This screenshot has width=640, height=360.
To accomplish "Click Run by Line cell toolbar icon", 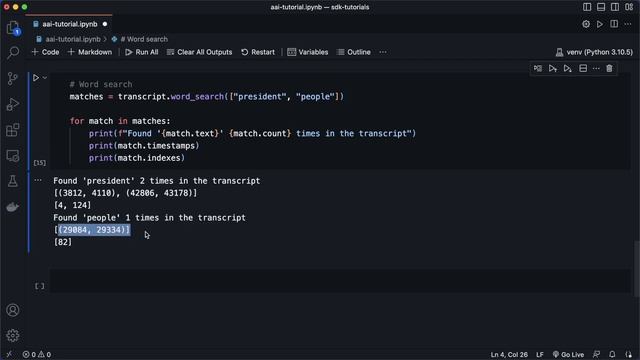I will coord(538,69).
